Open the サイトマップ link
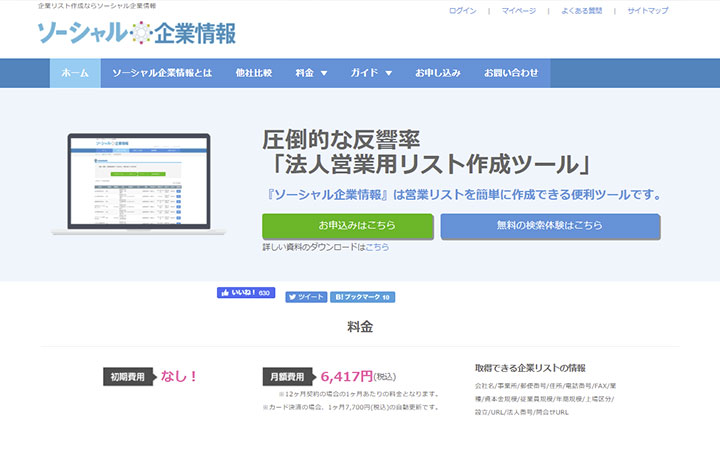 (x=647, y=11)
